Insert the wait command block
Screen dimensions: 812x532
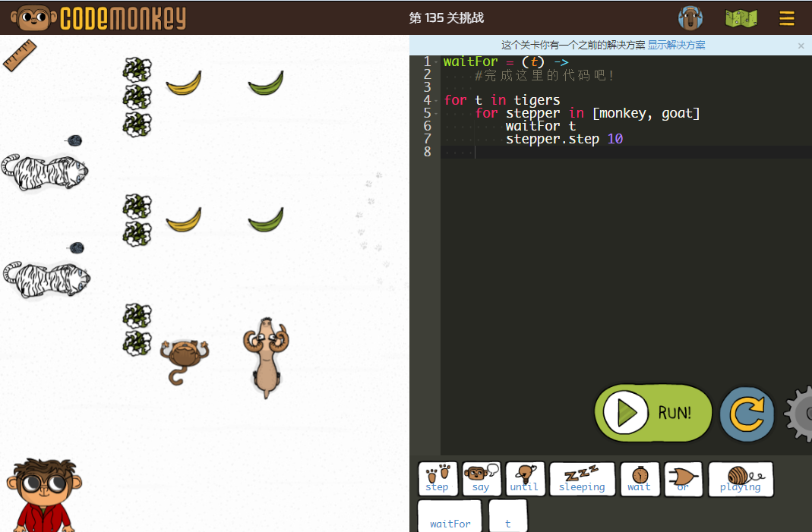pyautogui.click(x=640, y=479)
